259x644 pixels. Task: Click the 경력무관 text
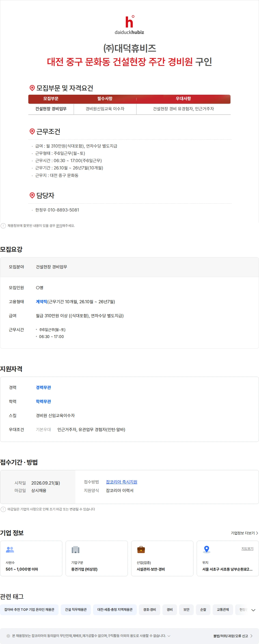coord(43,387)
